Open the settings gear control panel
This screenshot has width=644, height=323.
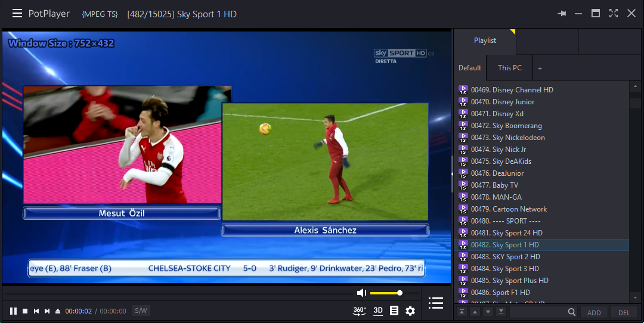410,310
